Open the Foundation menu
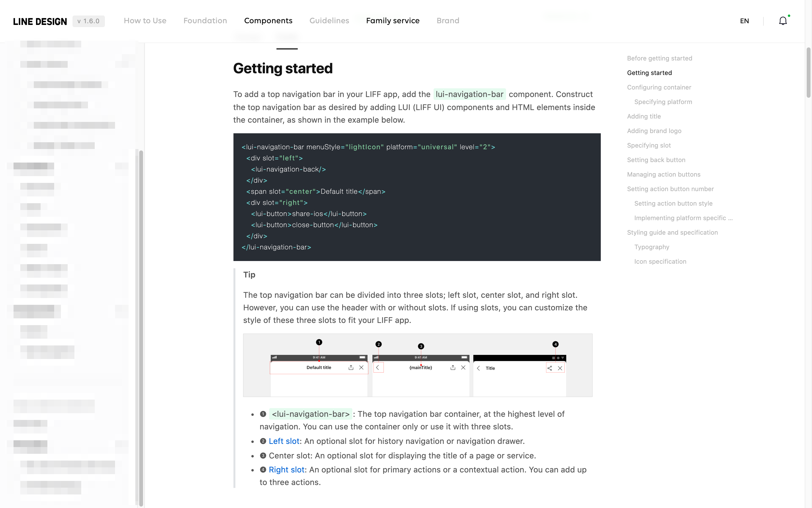The height and width of the screenshot is (508, 812). tap(205, 21)
